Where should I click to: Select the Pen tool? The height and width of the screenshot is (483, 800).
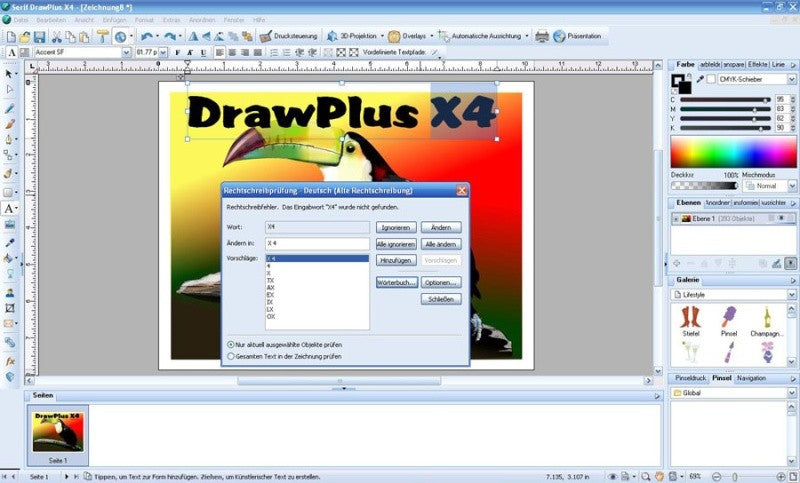(9, 139)
